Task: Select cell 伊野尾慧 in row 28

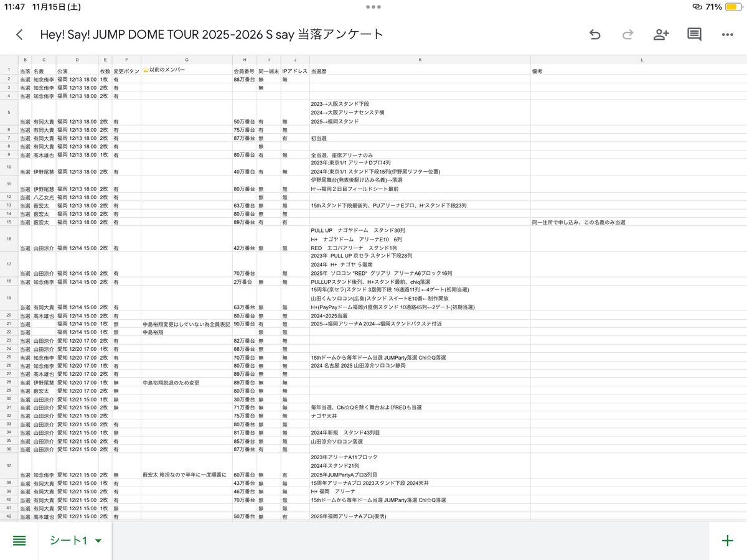Action: coord(44,382)
